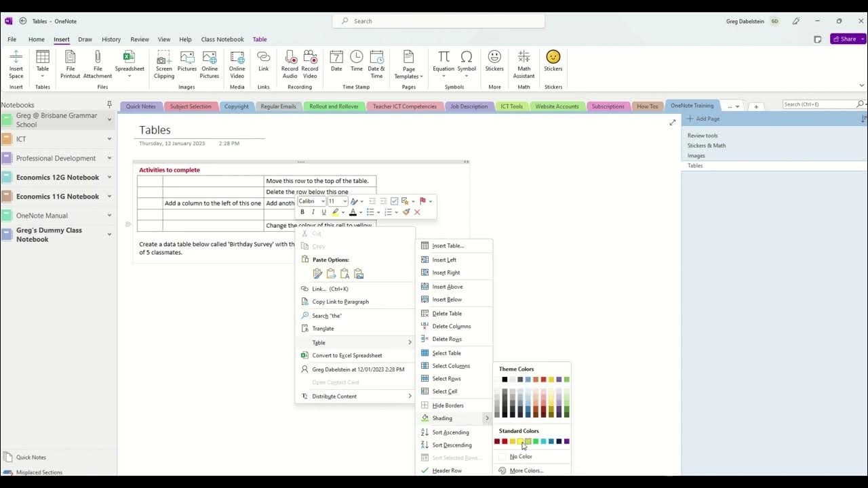868x488 pixels.
Task: Toggle Bold in the mini toolbar
Action: point(302,212)
